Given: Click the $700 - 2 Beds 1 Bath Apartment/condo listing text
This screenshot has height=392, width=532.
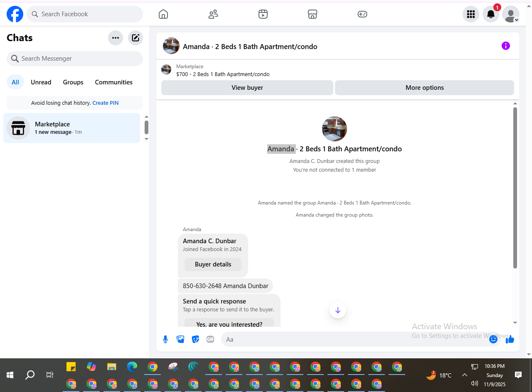Looking at the screenshot, I should [223, 74].
